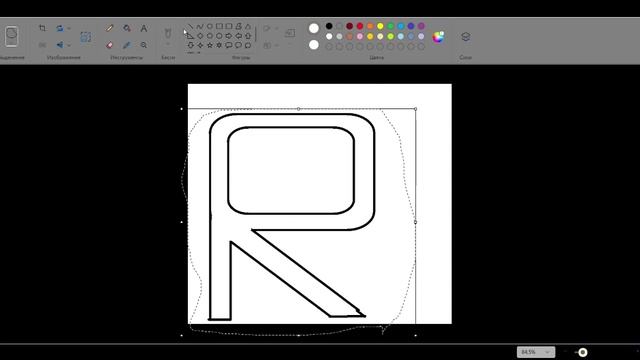Choose the Rounded callout shape

[x=229, y=45]
